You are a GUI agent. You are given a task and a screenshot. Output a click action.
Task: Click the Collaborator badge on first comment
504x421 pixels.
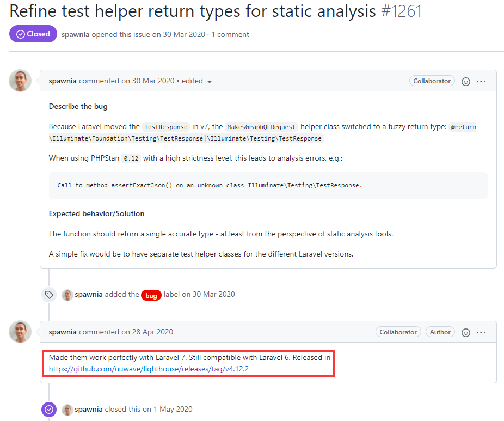point(432,81)
